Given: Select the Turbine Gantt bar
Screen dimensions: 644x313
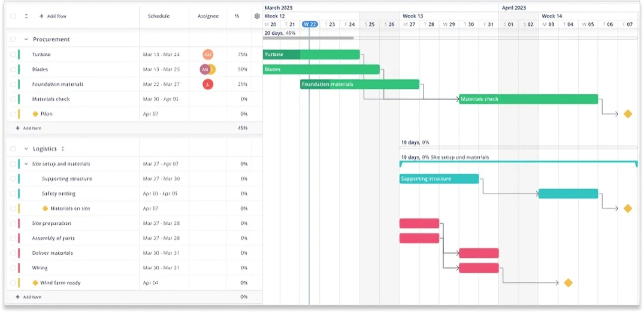Looking at the screenshot, I should click(312, 55).
